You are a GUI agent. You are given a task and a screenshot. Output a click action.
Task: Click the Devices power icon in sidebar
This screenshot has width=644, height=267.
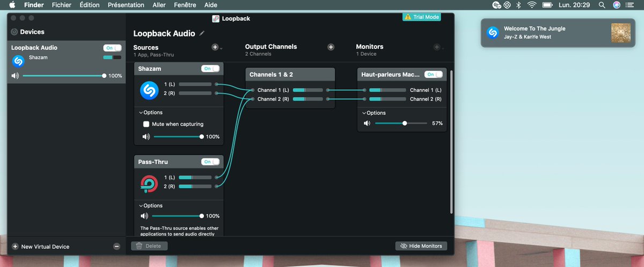coord(14,32)
